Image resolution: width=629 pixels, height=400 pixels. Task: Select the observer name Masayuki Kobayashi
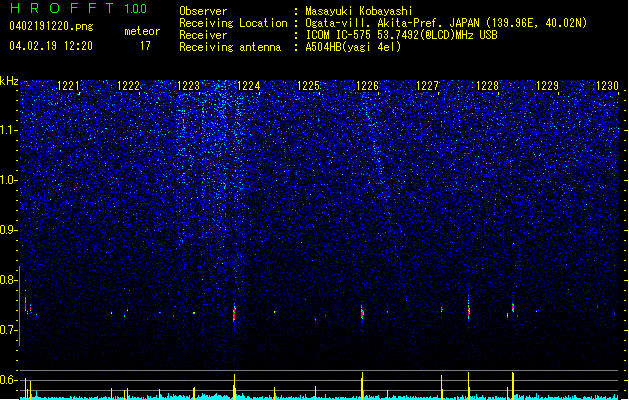click(x=359, y=11)
